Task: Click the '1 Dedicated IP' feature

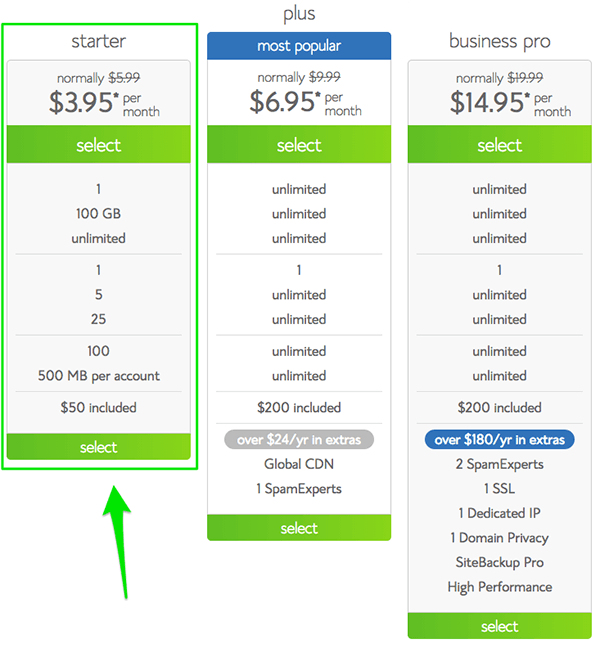Action: coord(499,513)
